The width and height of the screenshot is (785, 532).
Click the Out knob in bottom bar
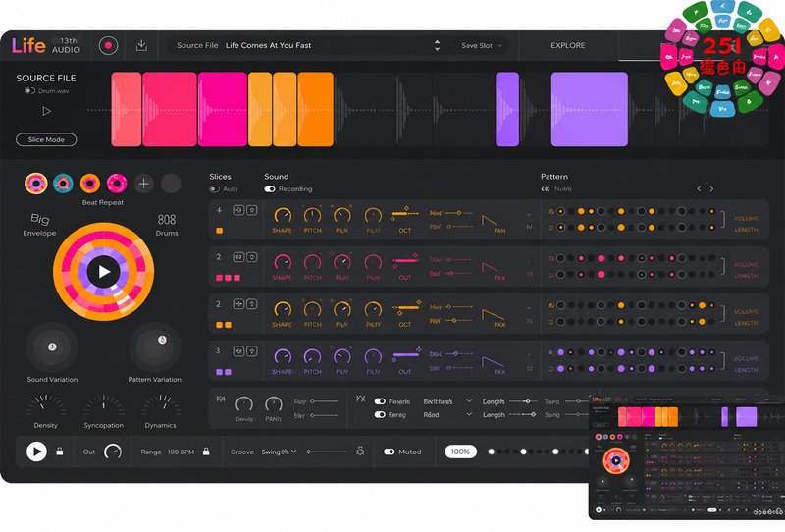113,452
